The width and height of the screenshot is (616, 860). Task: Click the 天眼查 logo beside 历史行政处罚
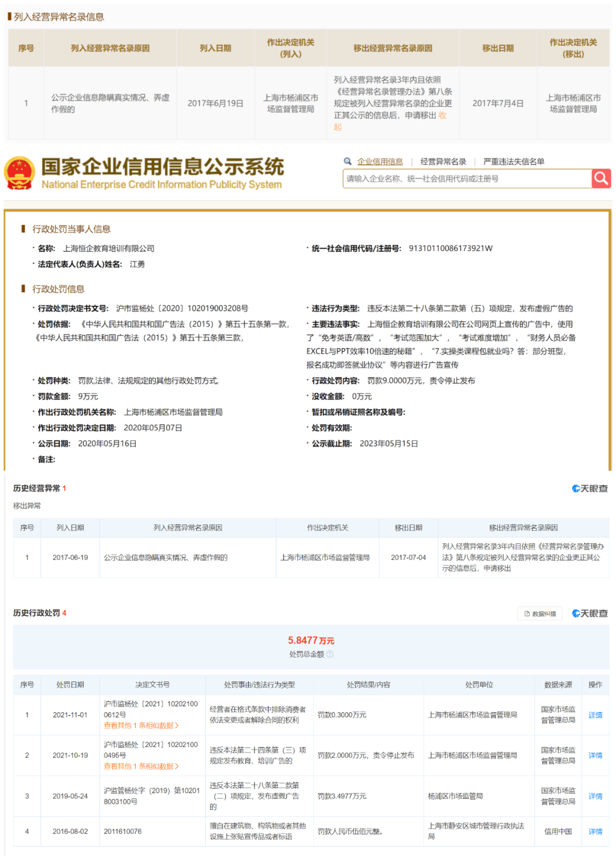(590, 613)
